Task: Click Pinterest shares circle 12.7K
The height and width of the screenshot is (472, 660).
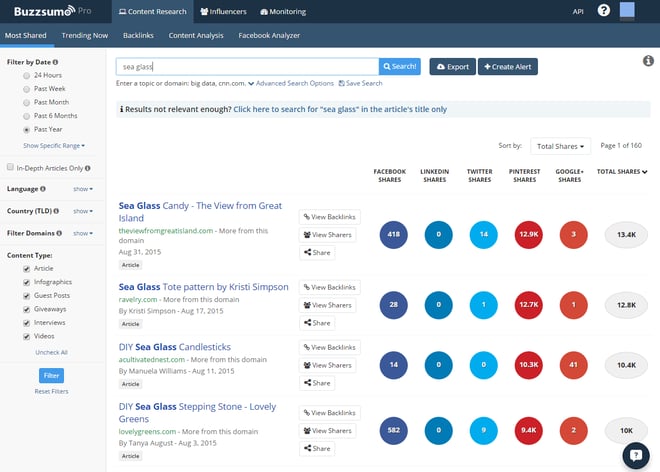Action: pos(529,305)
